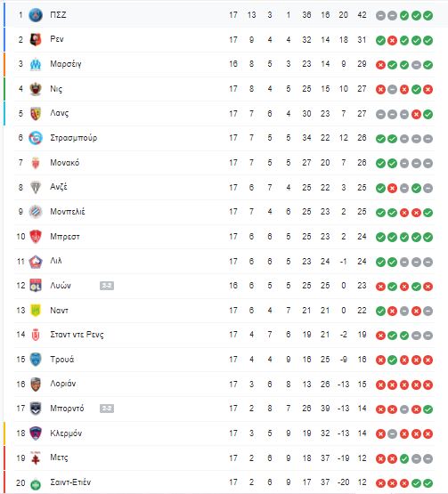Click the Κλερμόν team crest
The image size is (448, 494).
tap(36, 433)
